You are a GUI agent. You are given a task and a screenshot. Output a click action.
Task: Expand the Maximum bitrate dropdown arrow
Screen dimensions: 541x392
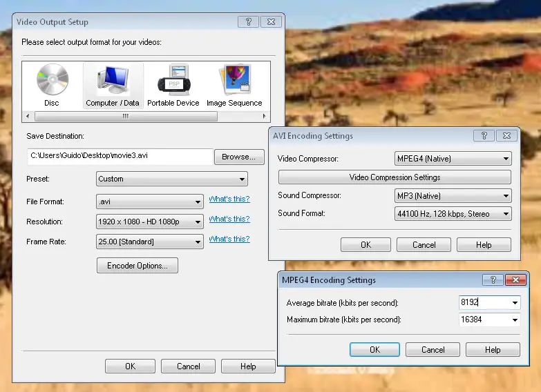515,320
